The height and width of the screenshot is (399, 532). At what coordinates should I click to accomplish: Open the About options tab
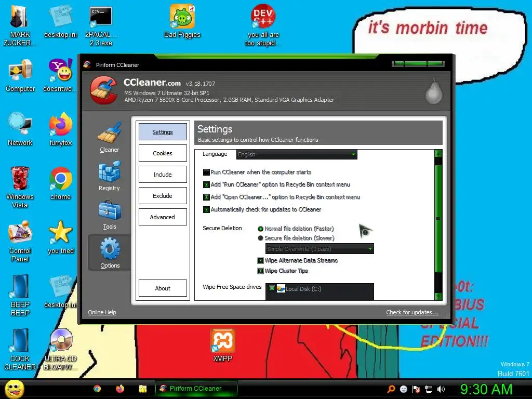163,288
